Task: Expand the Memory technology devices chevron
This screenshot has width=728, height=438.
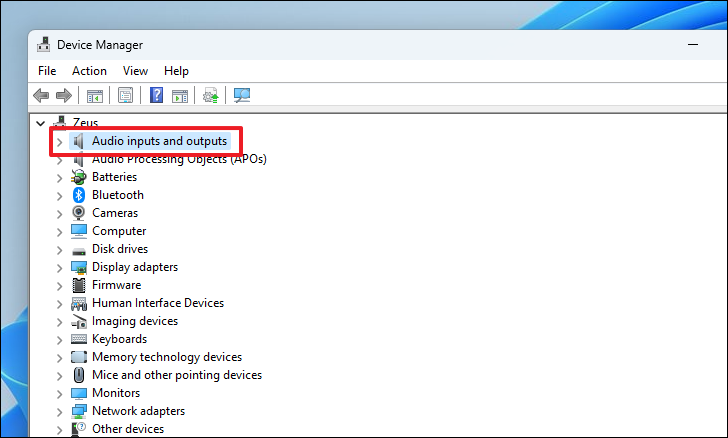Action: (x=59, y=358)
